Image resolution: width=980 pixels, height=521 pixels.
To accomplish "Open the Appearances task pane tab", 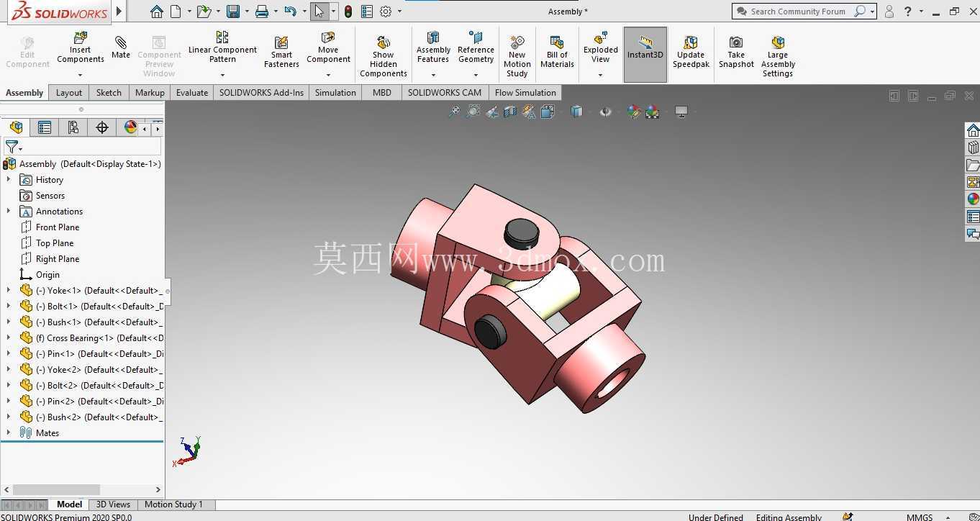I will 973,199.
